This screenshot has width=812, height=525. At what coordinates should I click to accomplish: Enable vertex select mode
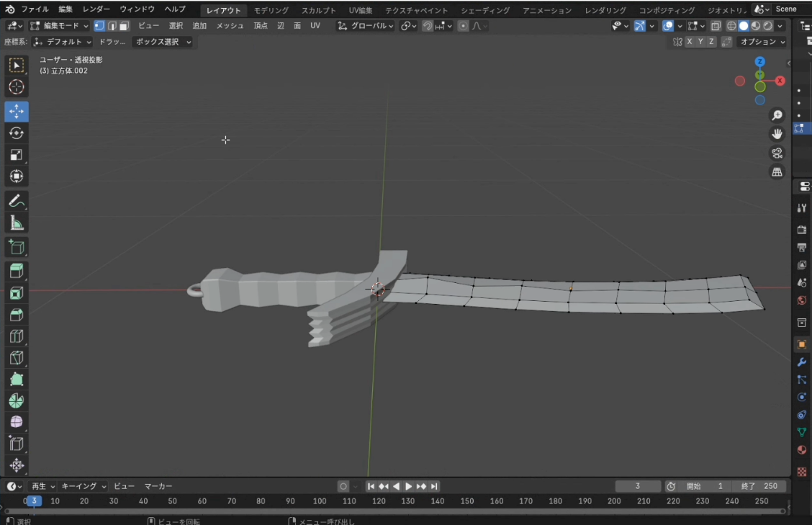point(99,26)
